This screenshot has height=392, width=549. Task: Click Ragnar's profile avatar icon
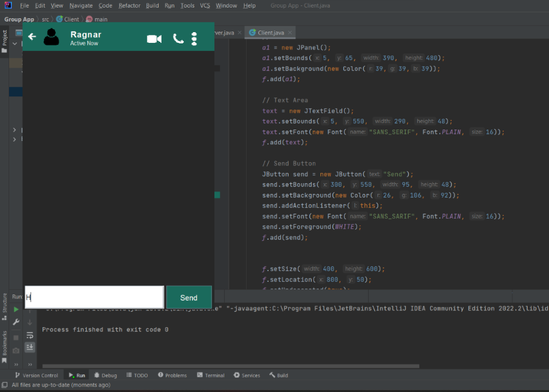[x=51, y=37]
